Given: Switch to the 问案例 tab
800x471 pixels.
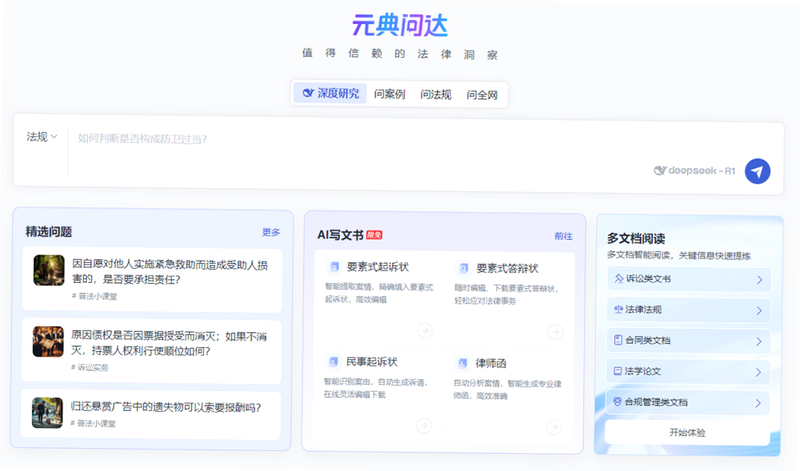Looking at the screenshot, I should pyautogui.click(x=389, y=94).
